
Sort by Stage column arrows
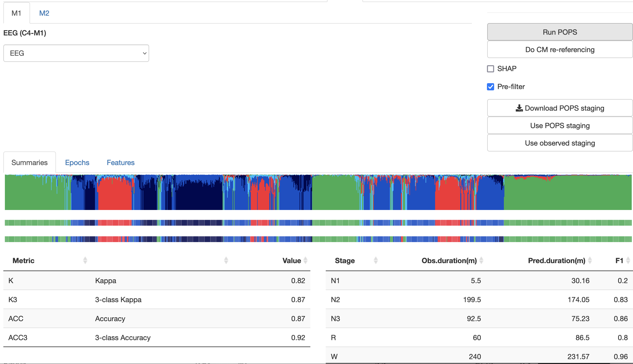pyautogui.click(x=376, y=260)
